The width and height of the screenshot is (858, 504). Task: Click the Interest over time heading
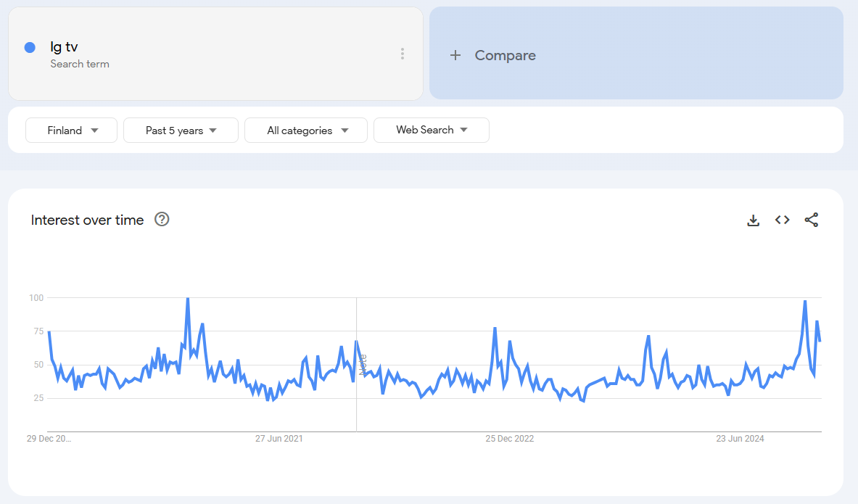[87, 220]
